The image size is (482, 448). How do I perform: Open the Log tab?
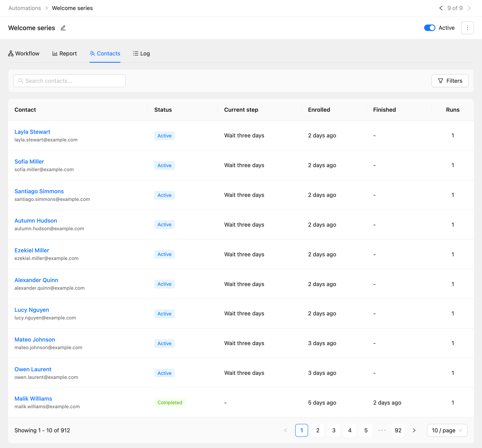tap(142, 54)
